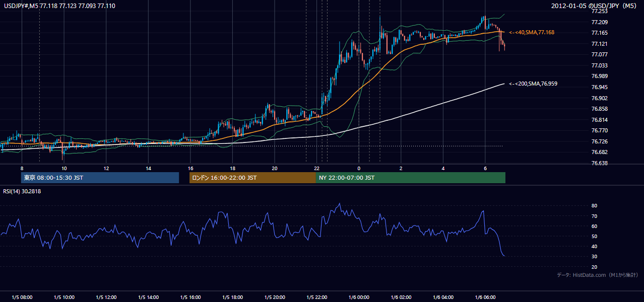This screenshot has height=302, width=644.
Task: Open the HistData.com data credit text
Action: [598, 275]
